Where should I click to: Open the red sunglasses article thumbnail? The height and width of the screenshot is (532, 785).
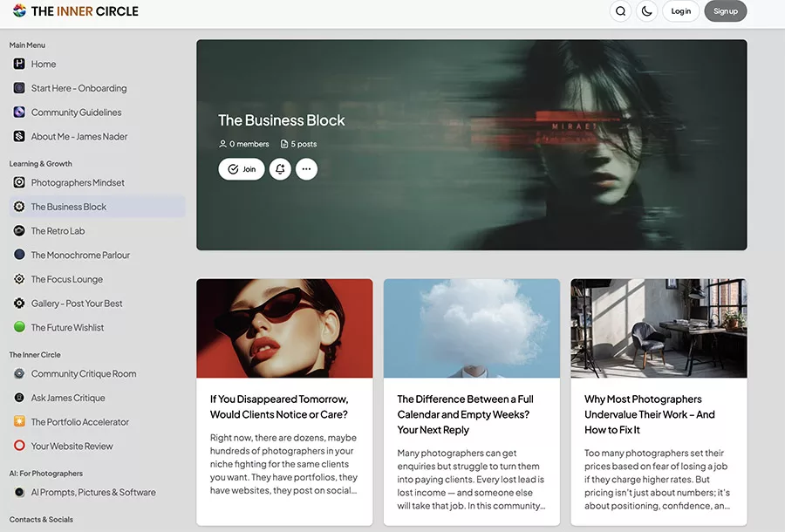(284, 328)
